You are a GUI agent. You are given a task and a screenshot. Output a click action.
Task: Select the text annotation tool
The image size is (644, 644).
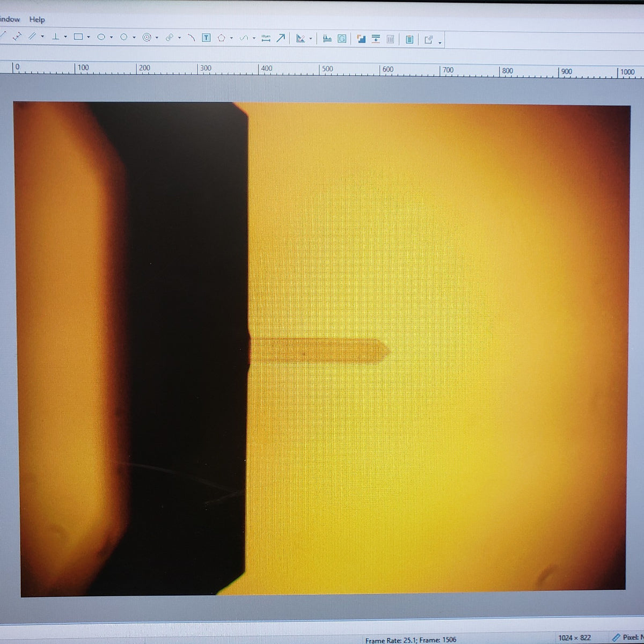click(206, 38)
